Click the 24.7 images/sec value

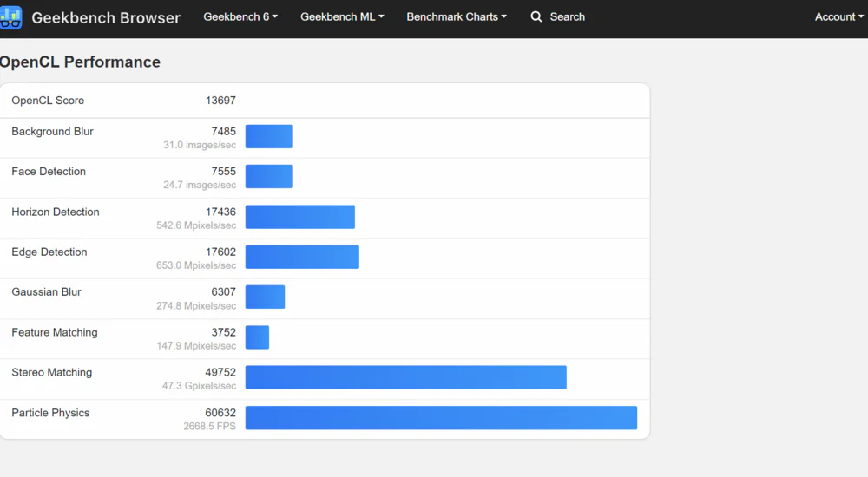coord(200,185)
